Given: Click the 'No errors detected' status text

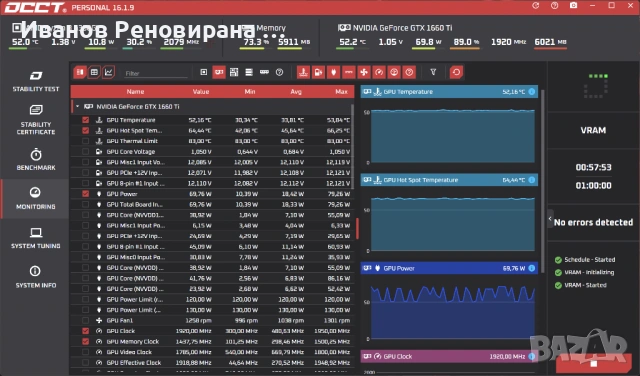Looking at the screenshot, I should [593, 222].
